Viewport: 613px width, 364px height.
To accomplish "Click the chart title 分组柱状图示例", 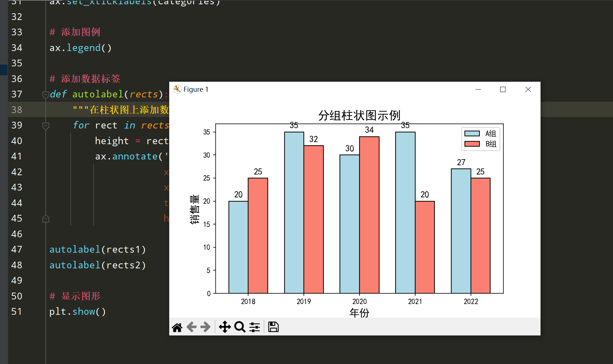I will (359, 115).
